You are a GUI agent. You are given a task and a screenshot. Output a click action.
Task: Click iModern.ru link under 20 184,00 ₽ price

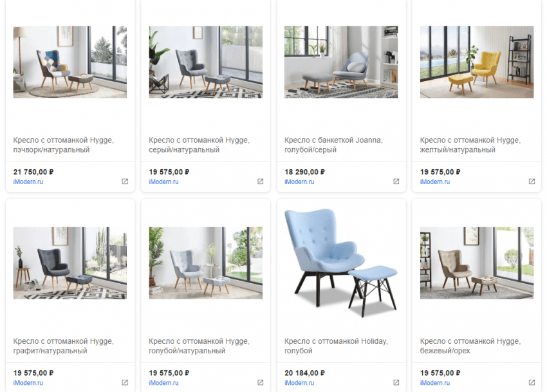pyautogui.click(x=299, y=383)
